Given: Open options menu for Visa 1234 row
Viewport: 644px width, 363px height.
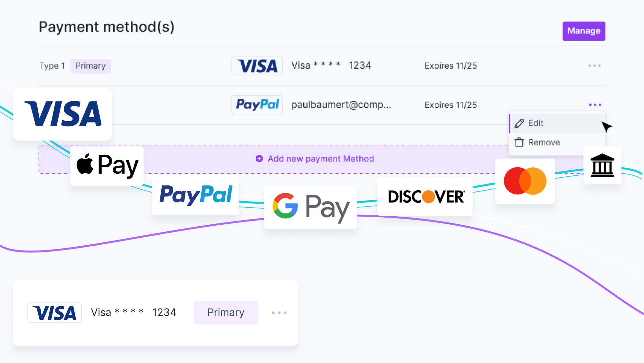Looking at the screenshot, I should pos(594,66).
